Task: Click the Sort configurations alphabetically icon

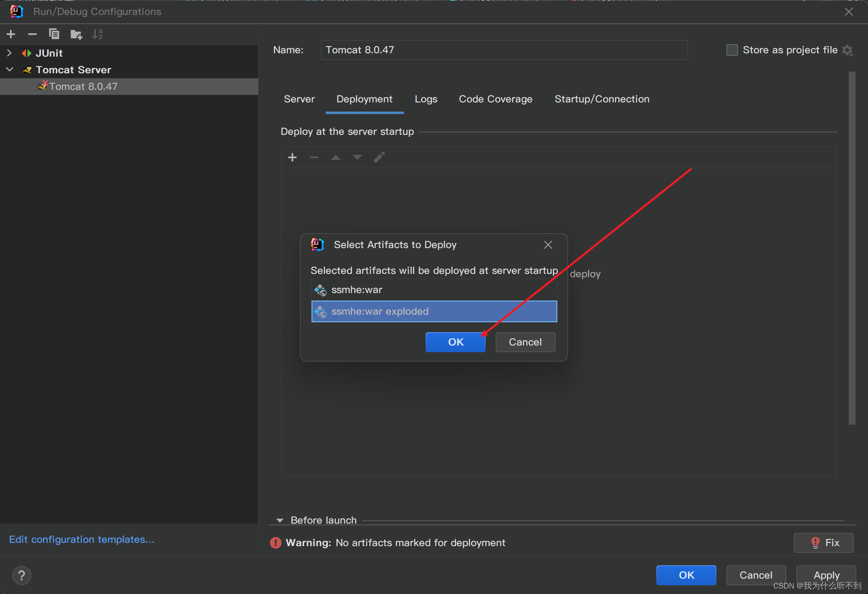Action: click(97, 34)
